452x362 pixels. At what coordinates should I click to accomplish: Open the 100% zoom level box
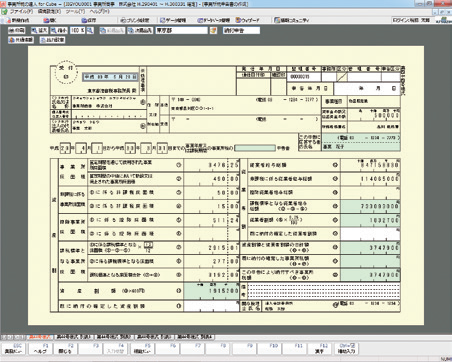pos(78,30)
